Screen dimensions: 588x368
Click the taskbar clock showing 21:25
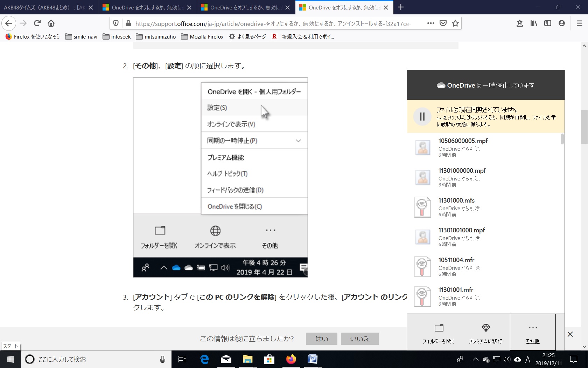548,359
